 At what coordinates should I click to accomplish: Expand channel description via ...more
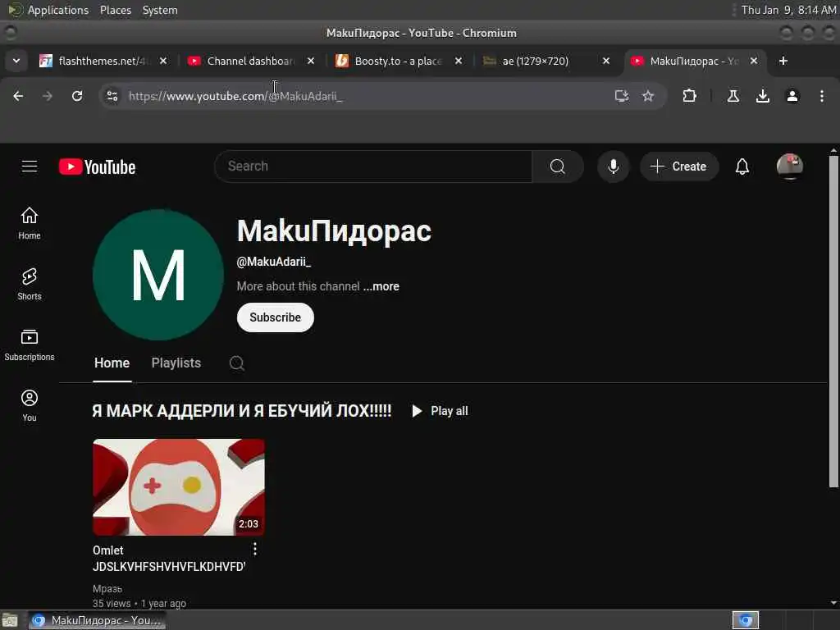(381, 286)
